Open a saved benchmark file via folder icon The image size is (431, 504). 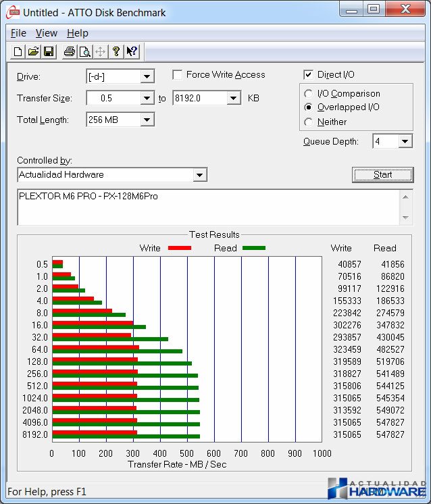tap(33, 52)
